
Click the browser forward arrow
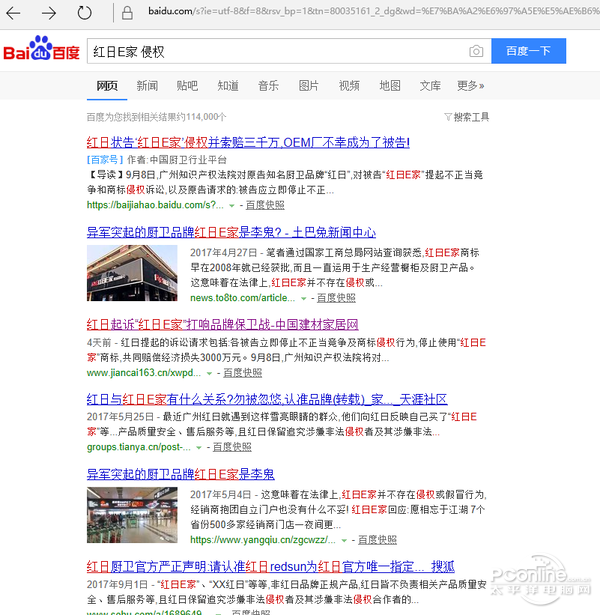pyautogui.click(x=49, y=13)
